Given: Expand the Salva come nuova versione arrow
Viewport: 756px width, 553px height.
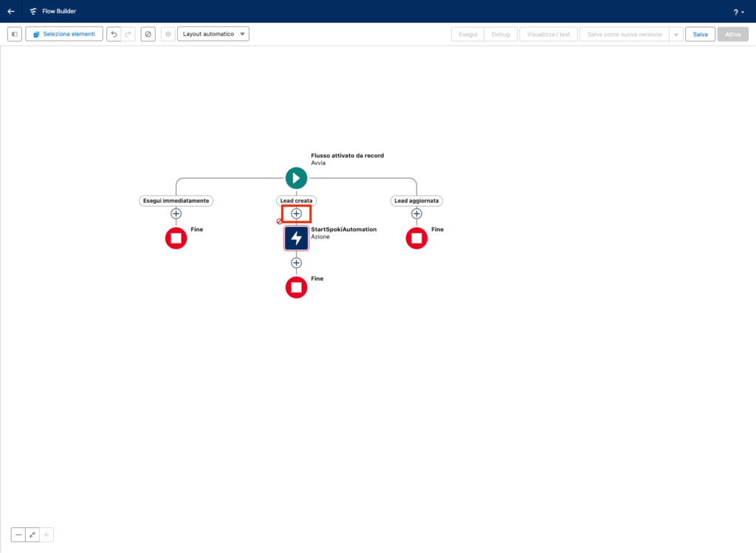Looking at the screenshot, I should point(676,34).
